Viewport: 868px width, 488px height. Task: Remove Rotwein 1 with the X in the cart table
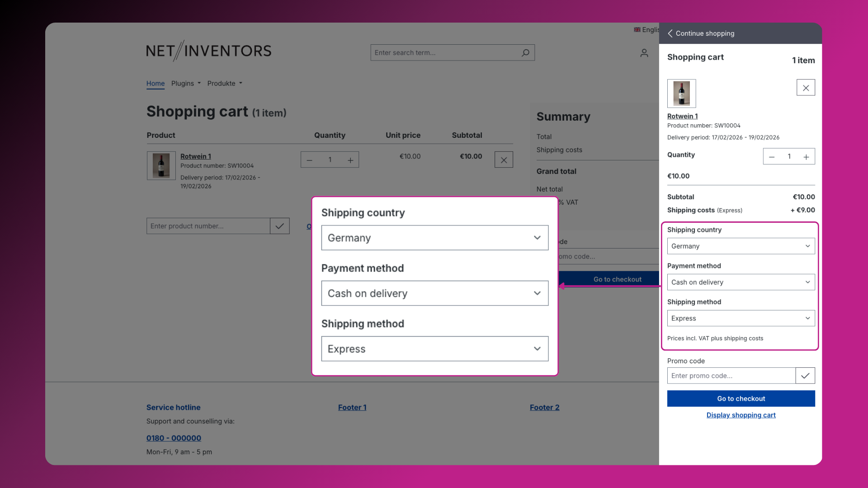tap(504, 160)
